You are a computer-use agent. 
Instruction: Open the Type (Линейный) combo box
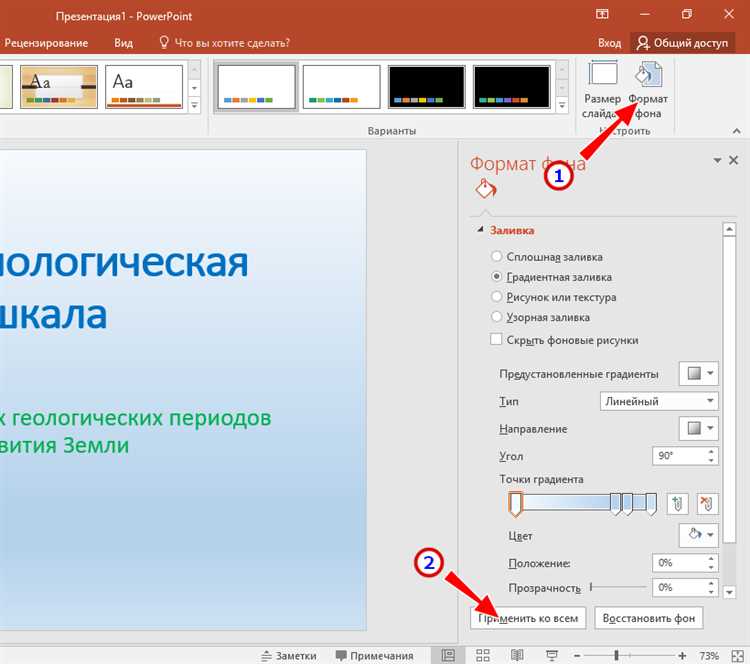click(659, 401)
